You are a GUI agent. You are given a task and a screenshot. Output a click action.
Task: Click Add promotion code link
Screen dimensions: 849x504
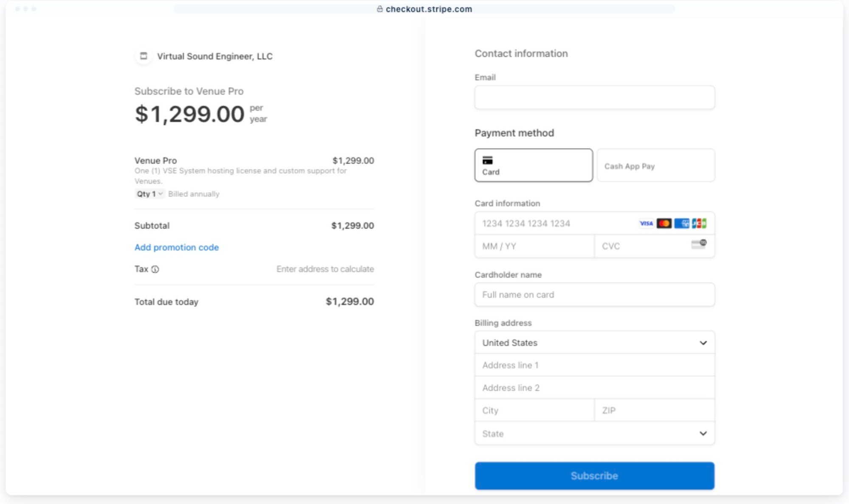point(177,247)
